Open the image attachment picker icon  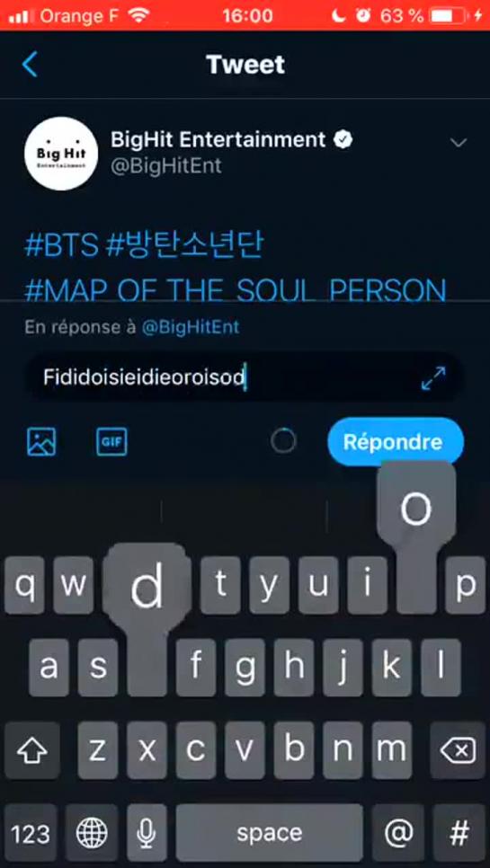(x=41, y=442)
